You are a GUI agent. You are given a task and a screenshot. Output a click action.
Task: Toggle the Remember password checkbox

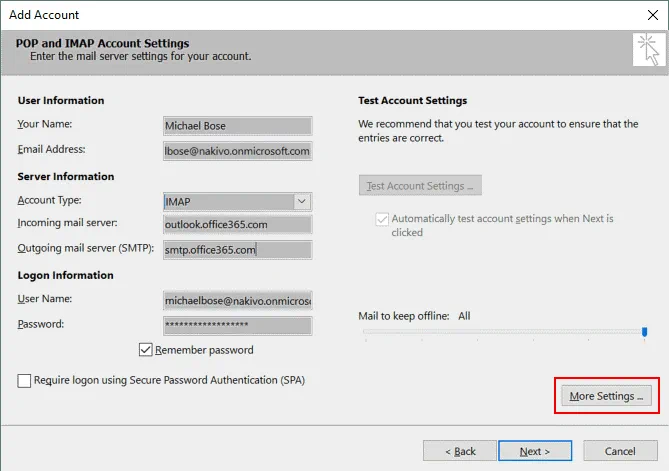146,350
